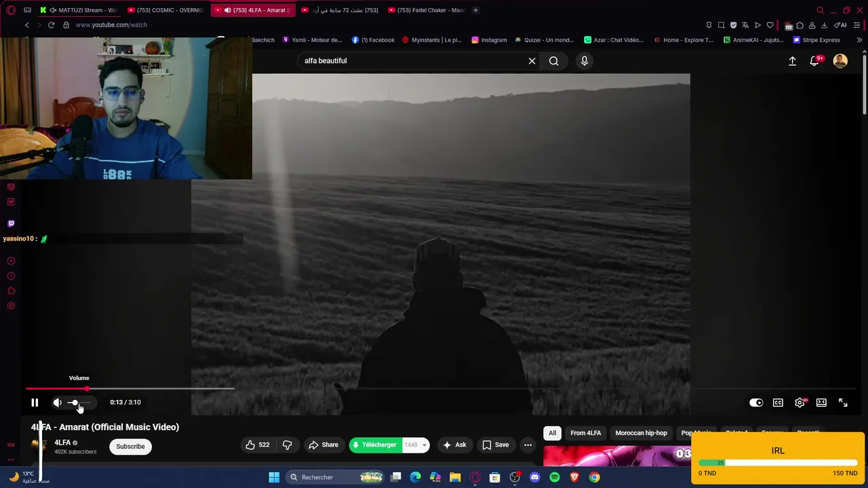868x488 pixels.
Task: Open Twitch in the Opera sidebar
Action: point(11,224)
